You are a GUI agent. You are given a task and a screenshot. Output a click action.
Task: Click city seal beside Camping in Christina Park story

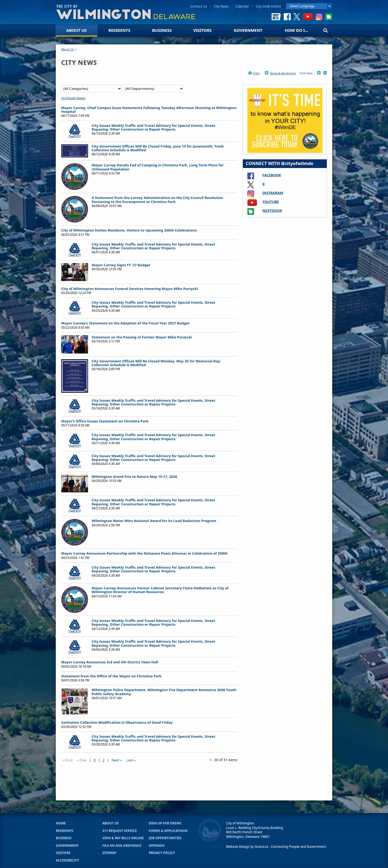click(74, 177)
